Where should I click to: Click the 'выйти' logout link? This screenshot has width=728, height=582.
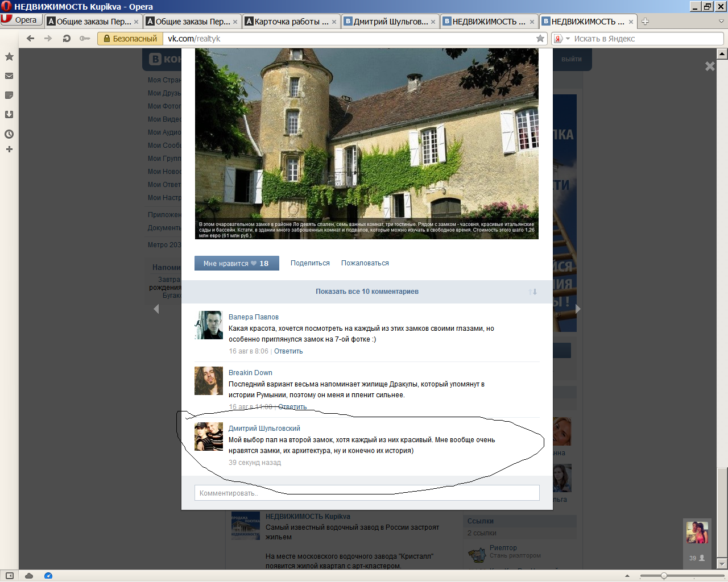point(572,59)
